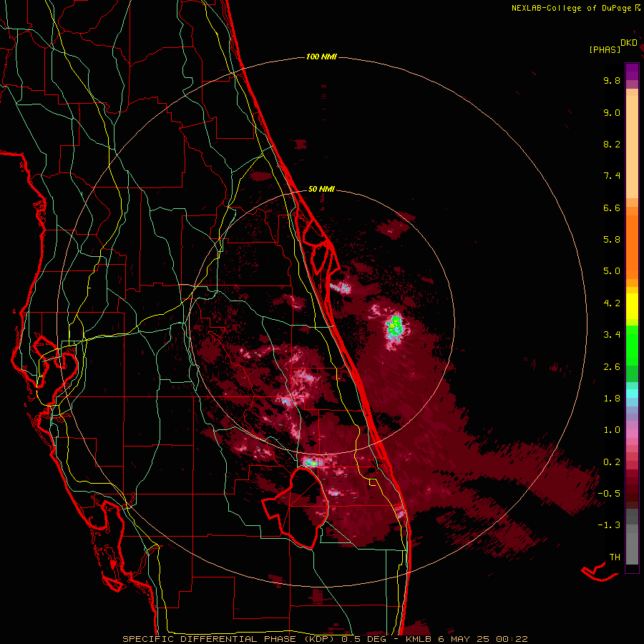Click the 1.0 color scale value
644x644 pixels.
pos(612,430)
